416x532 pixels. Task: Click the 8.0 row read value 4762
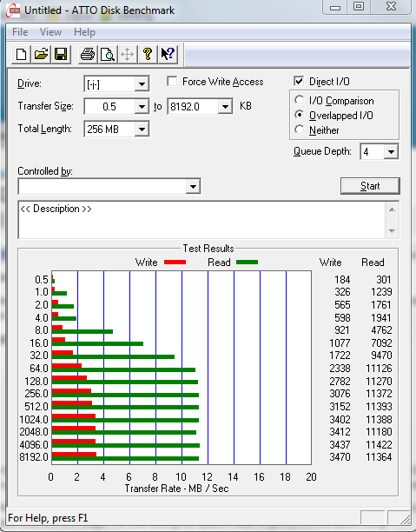point(381,330)
